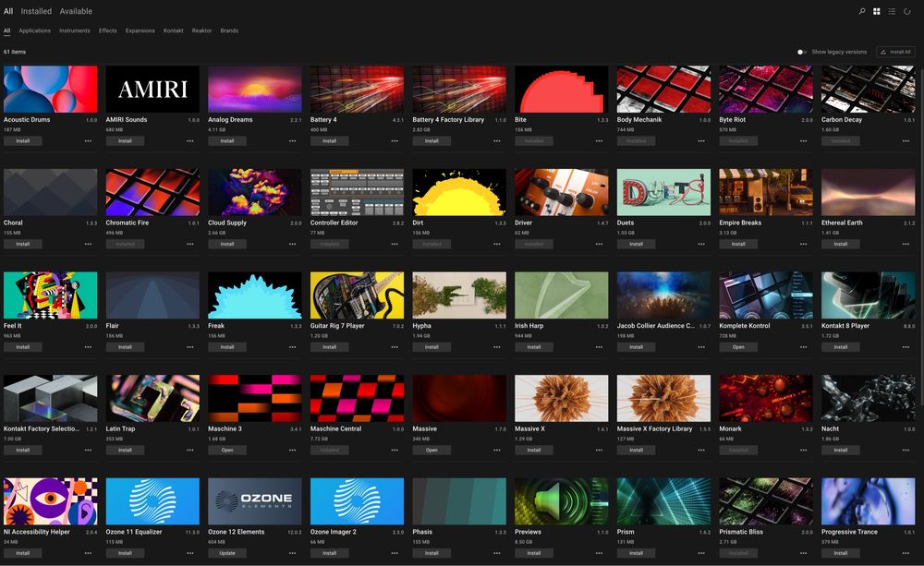
Task: Open more options for Komplete Kontrol
Action: 804,347
